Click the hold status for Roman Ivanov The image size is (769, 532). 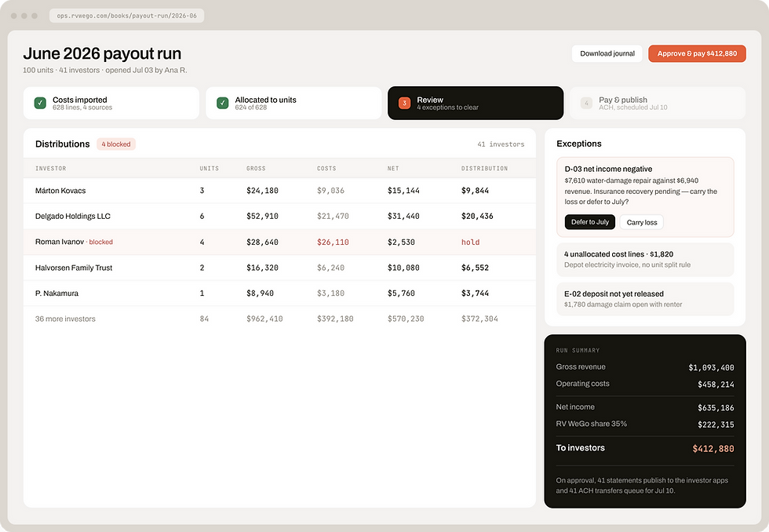[470, 242]
